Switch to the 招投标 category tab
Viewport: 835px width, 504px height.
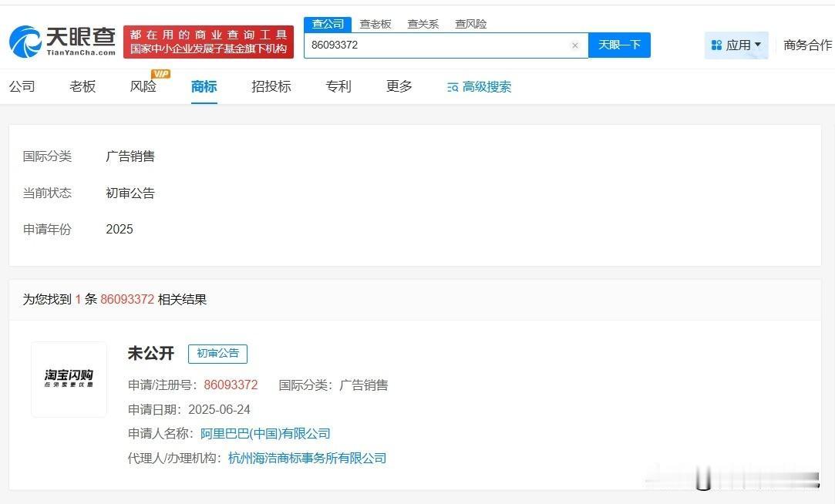(x=271, y=86)
